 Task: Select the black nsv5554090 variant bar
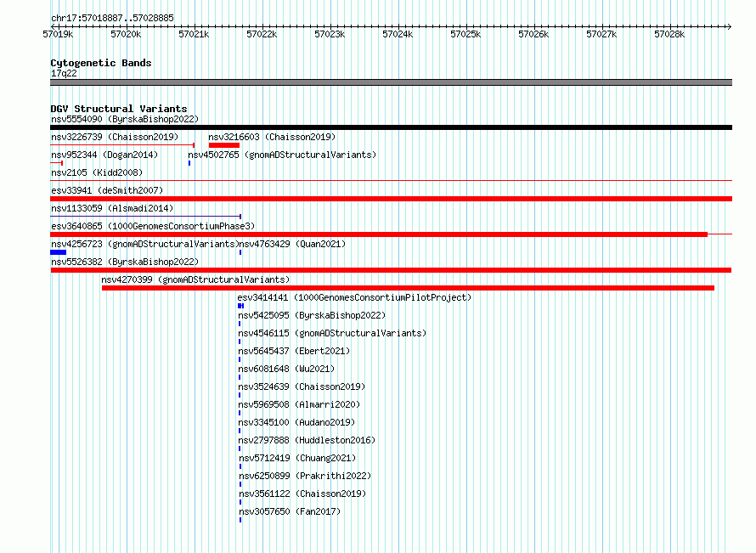point(391,127)
